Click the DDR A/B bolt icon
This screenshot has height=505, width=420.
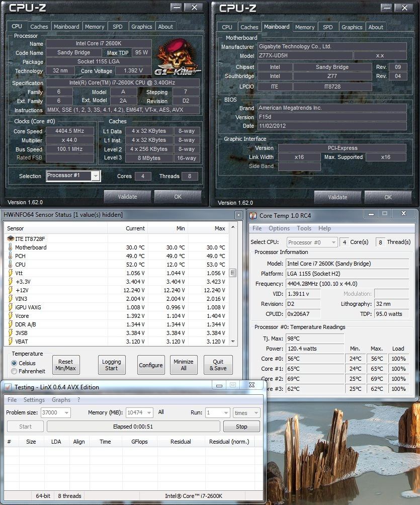(x=10, y=324)
